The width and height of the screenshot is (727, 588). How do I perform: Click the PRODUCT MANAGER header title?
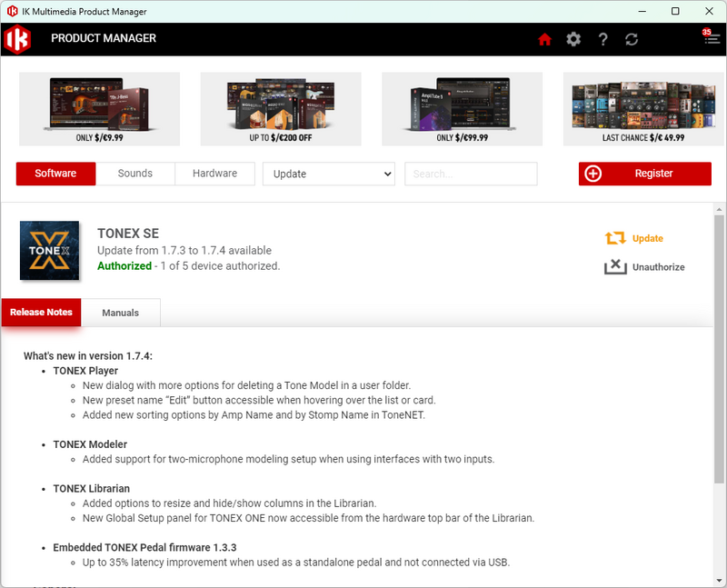coord(104,38)
